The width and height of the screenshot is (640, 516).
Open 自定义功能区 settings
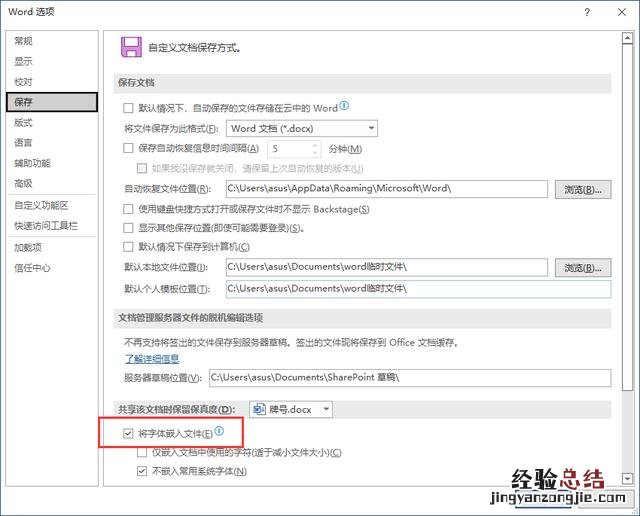pos(52,205)
